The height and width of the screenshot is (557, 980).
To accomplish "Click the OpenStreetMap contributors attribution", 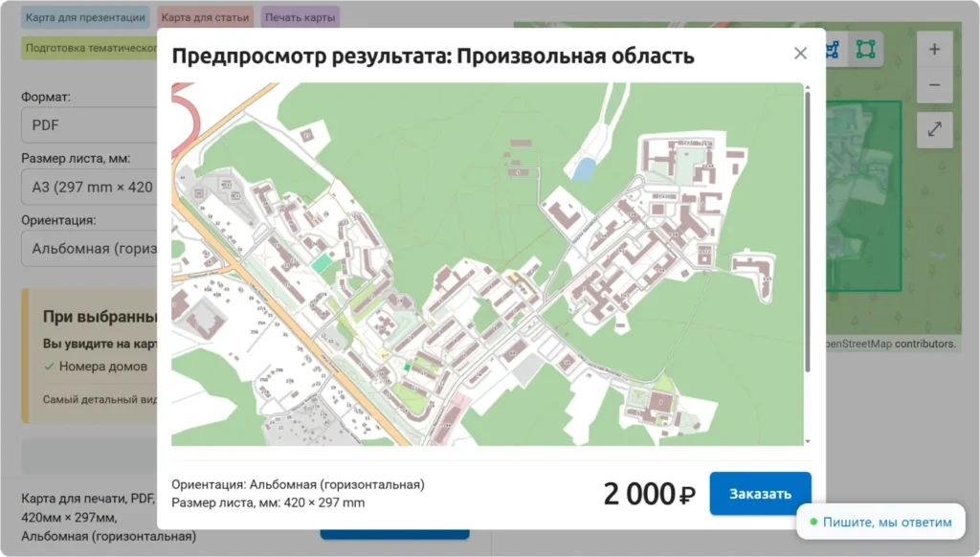I will pos(891,344).
